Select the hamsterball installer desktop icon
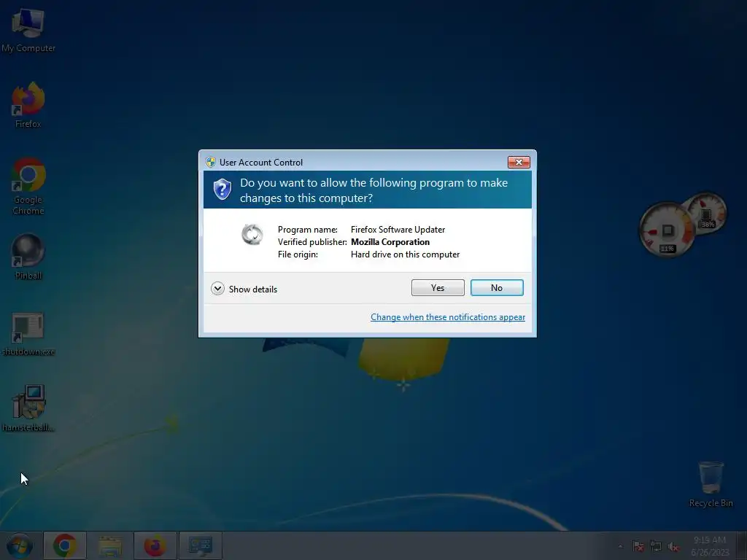The height and width of the screenshot is (560, 747). tap(28, 408)
